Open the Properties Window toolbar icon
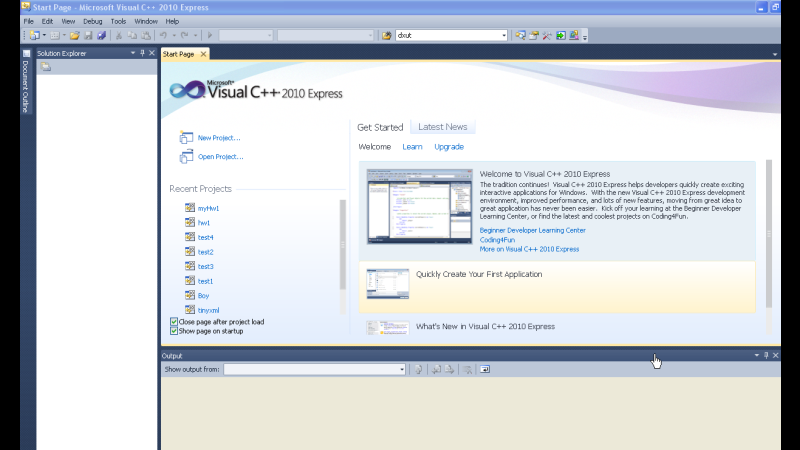 pyautogui.click(x=534, y=35)
